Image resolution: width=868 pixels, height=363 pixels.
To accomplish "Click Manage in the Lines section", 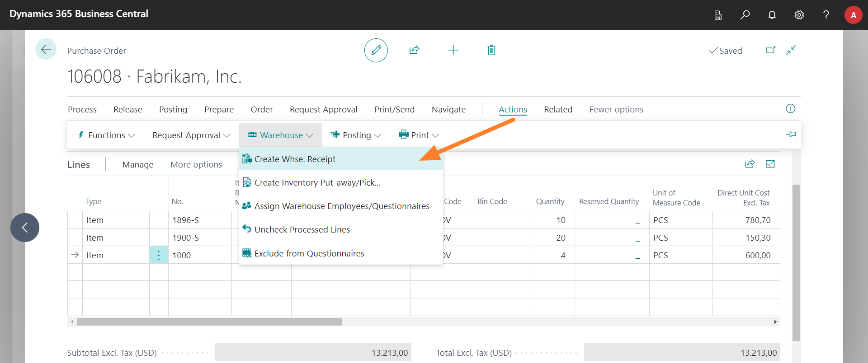I will [x=138, y=164].
